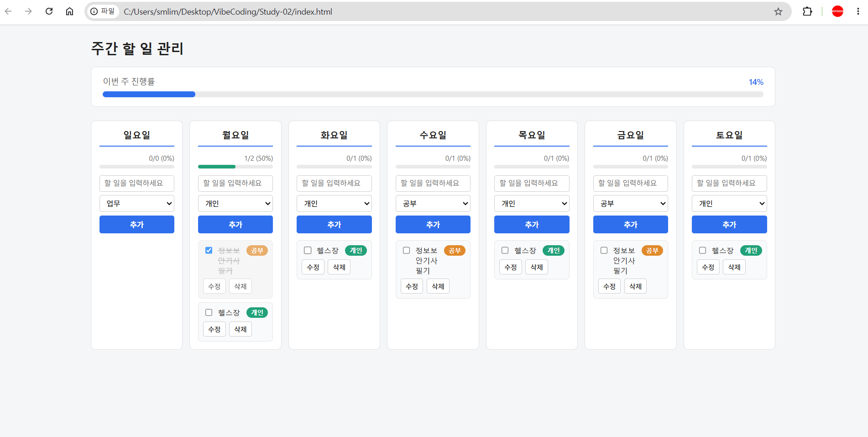Edit Monday's 헬스장 task with 수정
The height and width of the screenshot is (437, 868).
(x=214, y=329)
